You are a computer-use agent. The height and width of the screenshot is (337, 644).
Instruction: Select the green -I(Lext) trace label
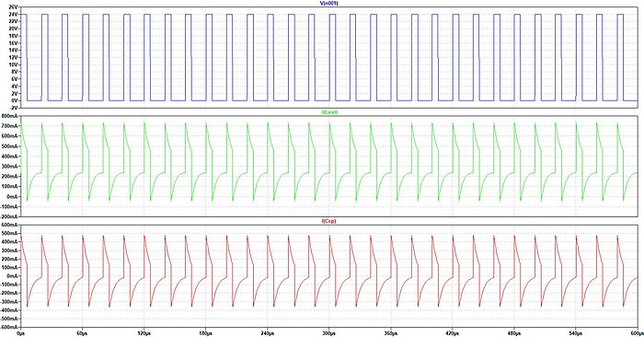click(x=329, y=112)
